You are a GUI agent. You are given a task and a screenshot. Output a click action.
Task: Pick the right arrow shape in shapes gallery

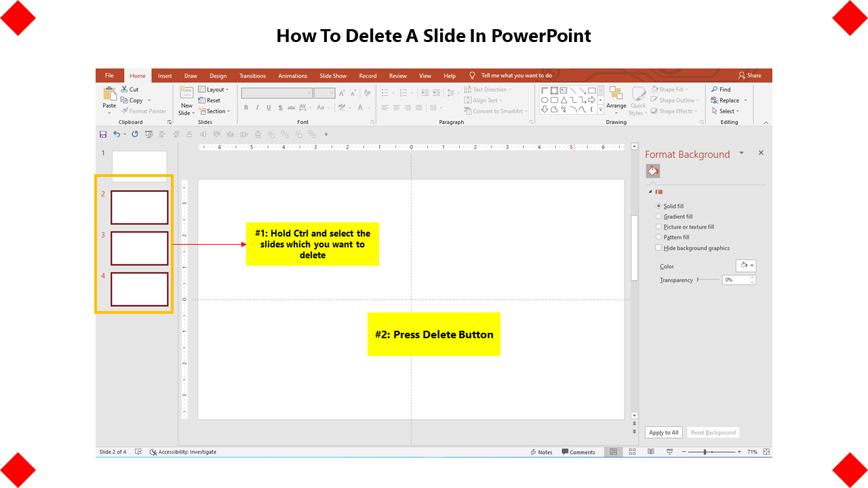click(591, 100)
